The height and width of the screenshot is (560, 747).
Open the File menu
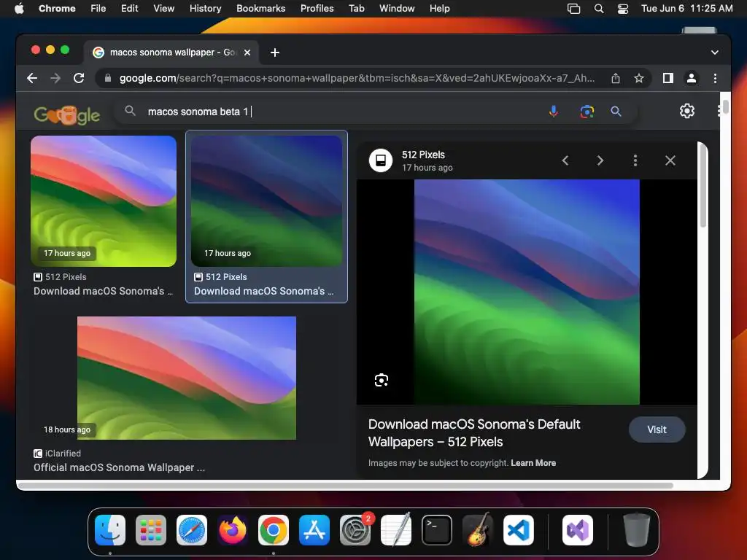(x=98, y=8)
